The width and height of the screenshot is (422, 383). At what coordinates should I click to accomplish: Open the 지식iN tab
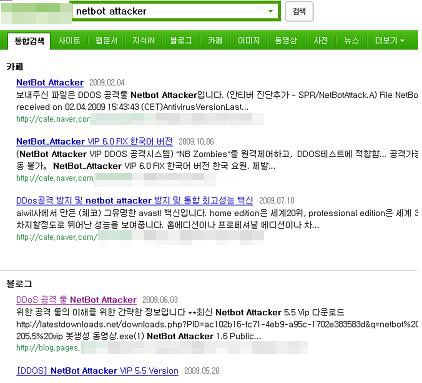143,41
